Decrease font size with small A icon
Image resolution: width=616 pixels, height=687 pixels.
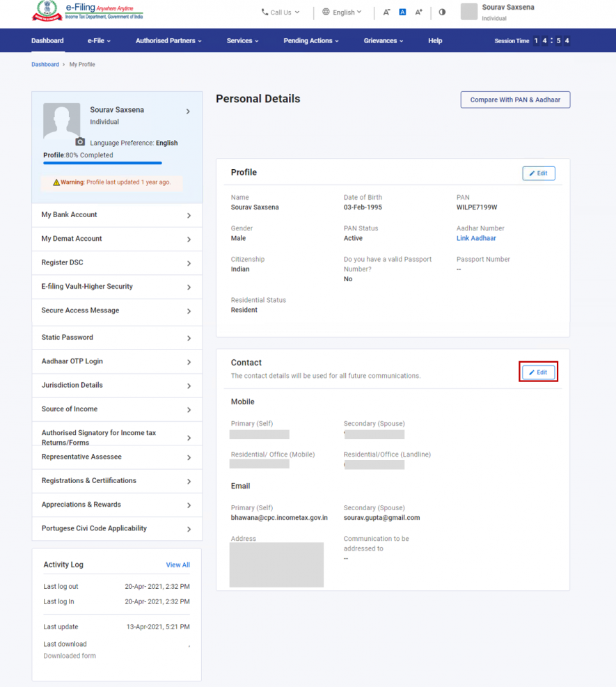tap(386, 13)
